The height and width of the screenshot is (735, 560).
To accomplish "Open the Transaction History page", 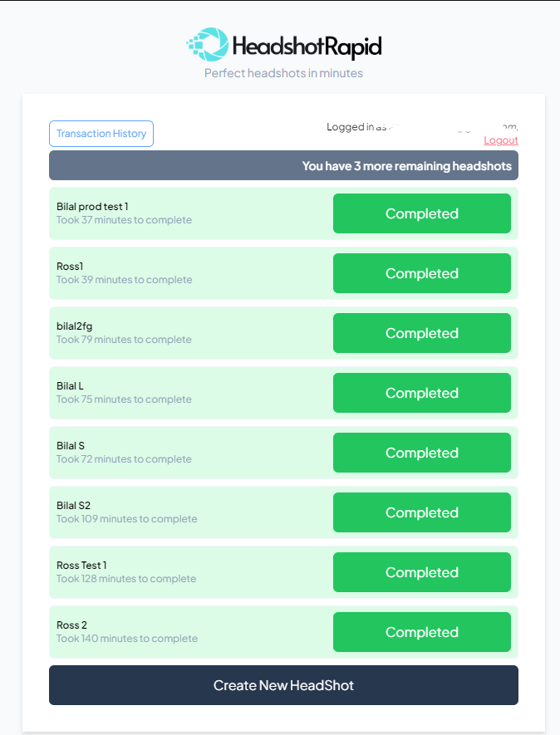I will pos(101,134).
